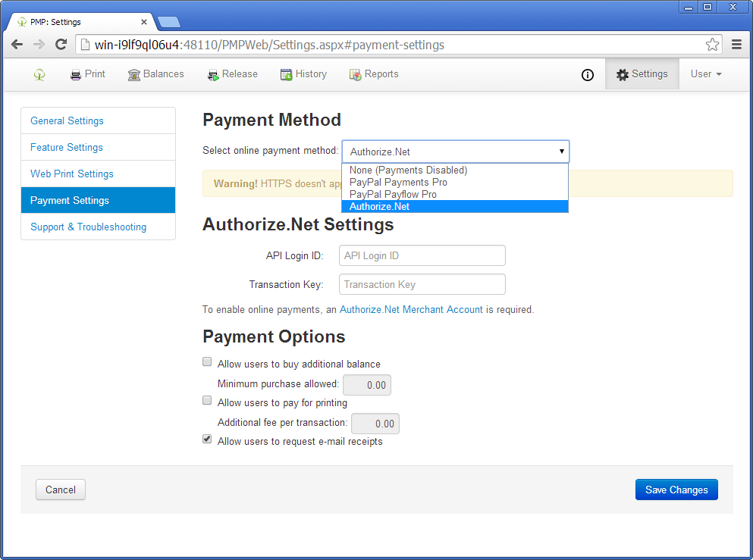Reload the page with refresh icon

[61, 45]
